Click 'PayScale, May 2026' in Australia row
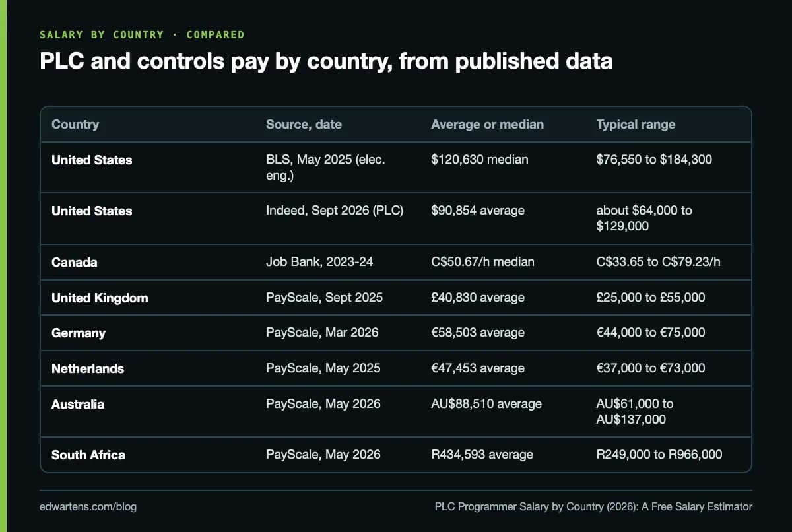 click(x=323, y=404)
